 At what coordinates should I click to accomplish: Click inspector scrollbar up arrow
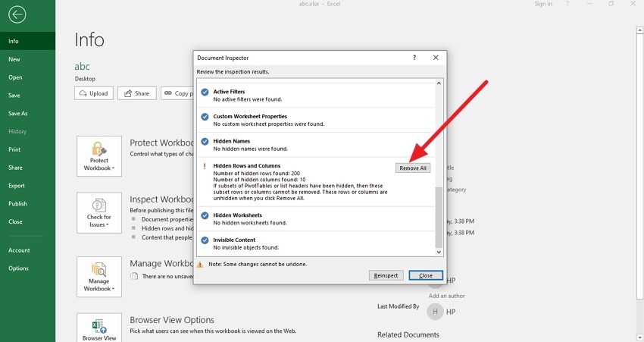pyautogui.click(x=439, y=83)
